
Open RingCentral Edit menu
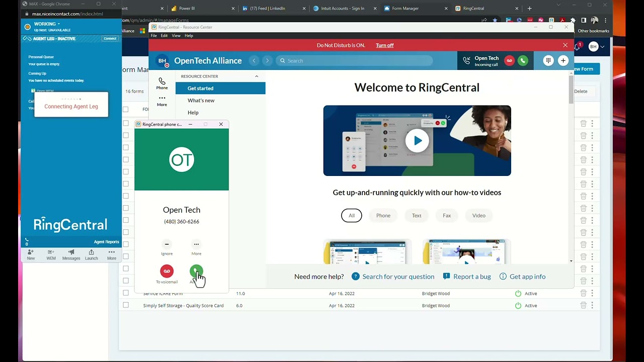coord(164,36)
